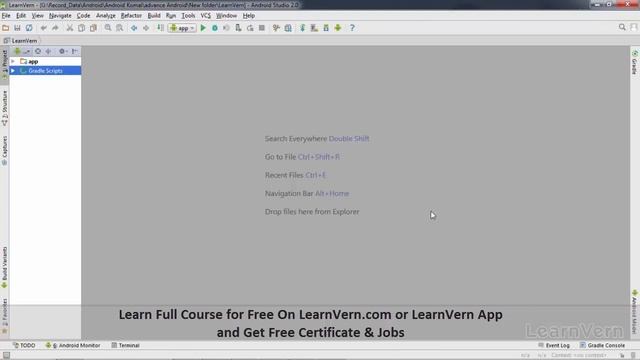
Task: Toggle the Structure side tool window tab
Action: pos(4,108)
